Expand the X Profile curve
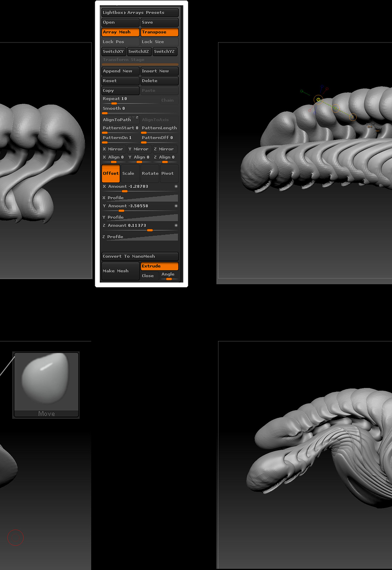Image resolution: width=392 pixels, height=570 pixels. click(140, 198)
